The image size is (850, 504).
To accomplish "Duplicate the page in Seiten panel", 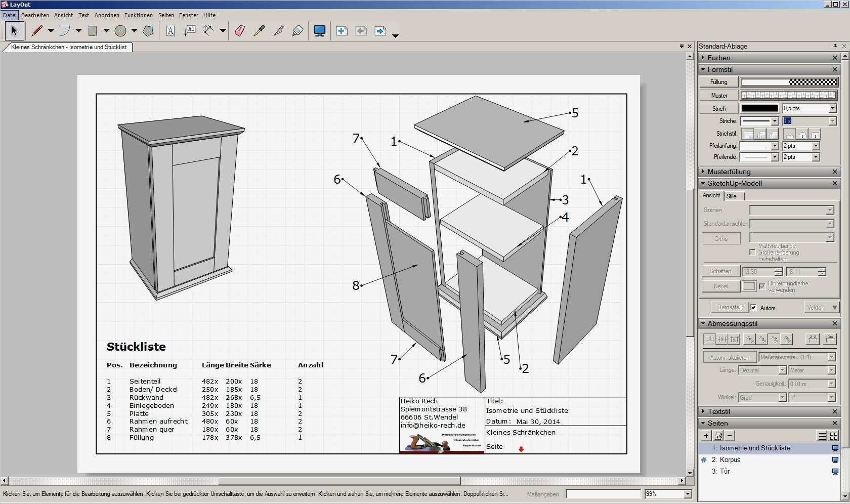I will [x=718, y=436].
